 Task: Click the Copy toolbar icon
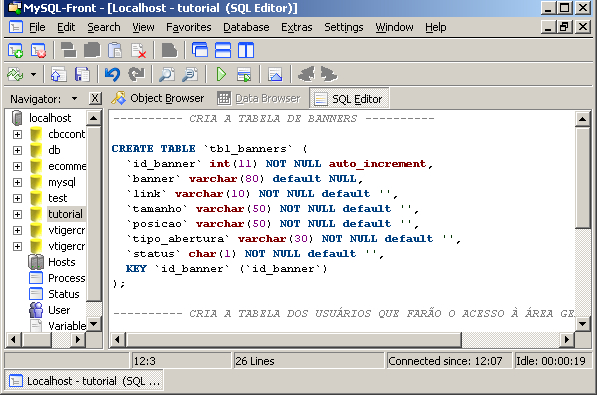[x=92, y=50]
